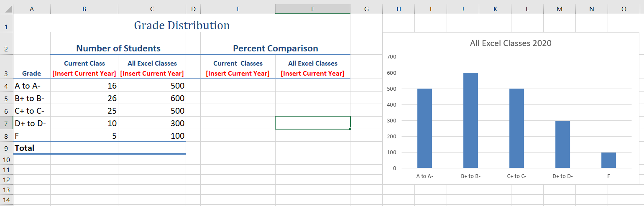Click the 'B+ to B-' bar in chart
644x206 pixels.
point(470,120)
